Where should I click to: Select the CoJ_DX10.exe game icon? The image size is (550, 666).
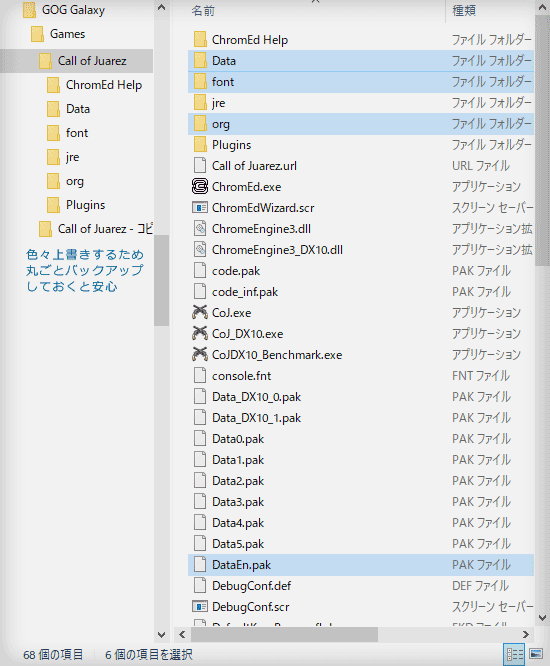click(200, 333)
